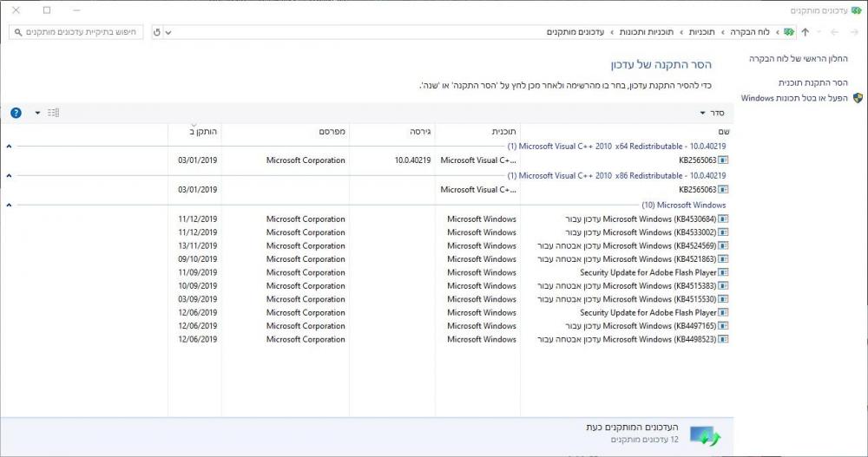
Task: Click the forward navigation arrow
Action: (835, 32)
